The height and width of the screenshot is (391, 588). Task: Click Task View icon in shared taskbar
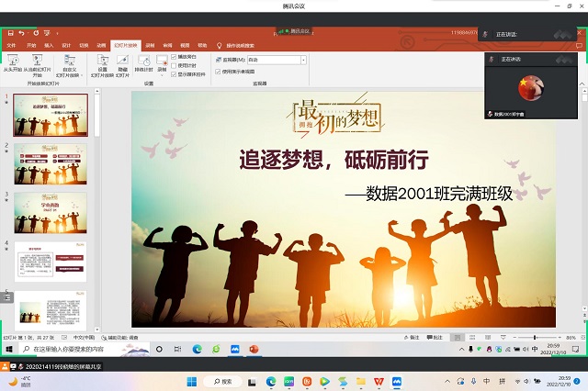(177, 349)
